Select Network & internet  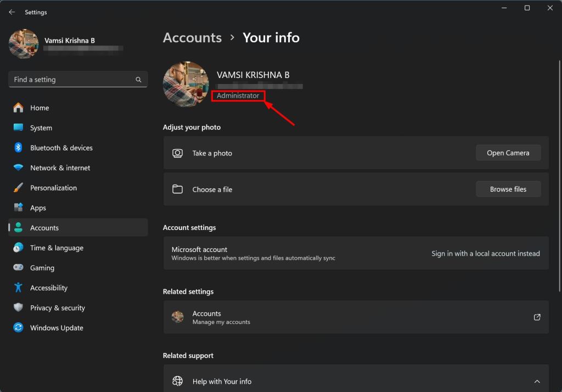tap(78, 168)
